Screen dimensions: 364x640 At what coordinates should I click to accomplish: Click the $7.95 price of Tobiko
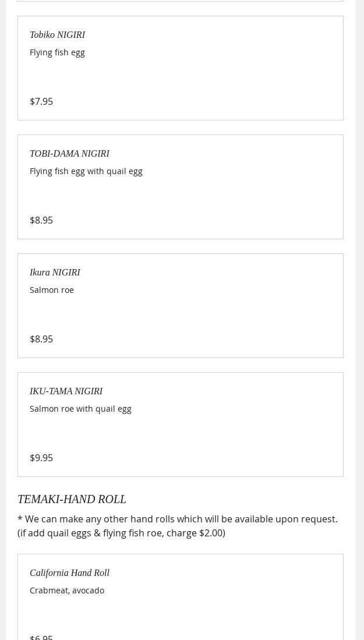41,101
